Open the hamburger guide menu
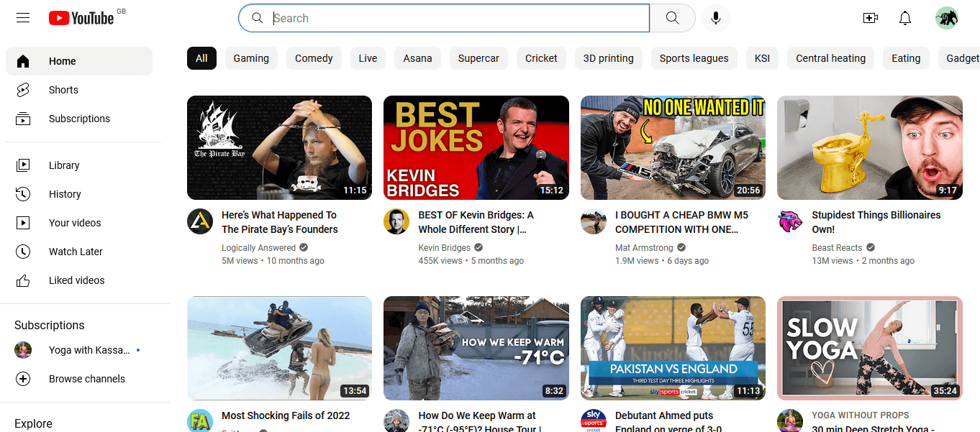 [23, 18]
